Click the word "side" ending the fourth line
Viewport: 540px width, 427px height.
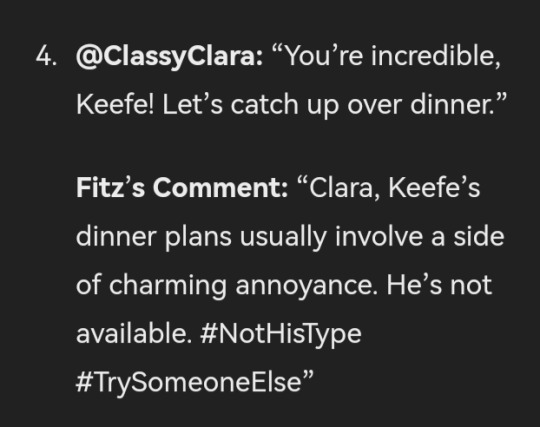[x=479, y=236]
